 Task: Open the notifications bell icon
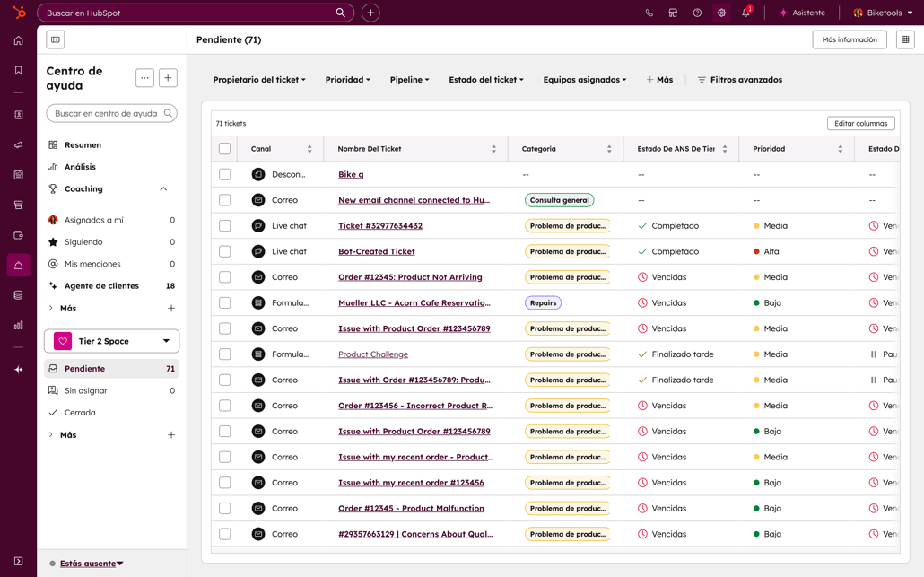(x=745, y=13)
